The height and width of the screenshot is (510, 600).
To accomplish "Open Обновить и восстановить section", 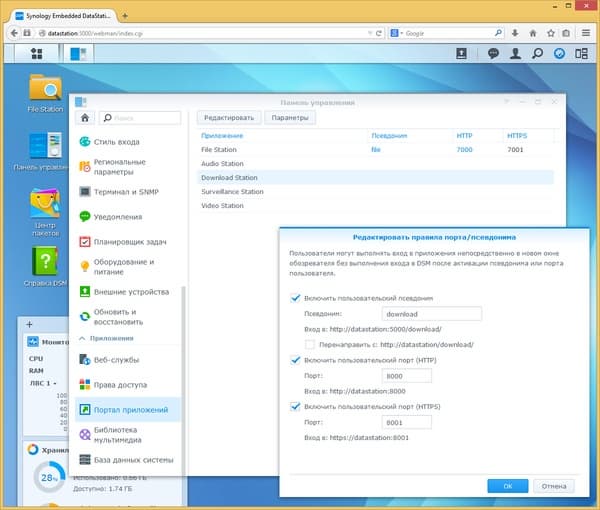I will (128, 317).
